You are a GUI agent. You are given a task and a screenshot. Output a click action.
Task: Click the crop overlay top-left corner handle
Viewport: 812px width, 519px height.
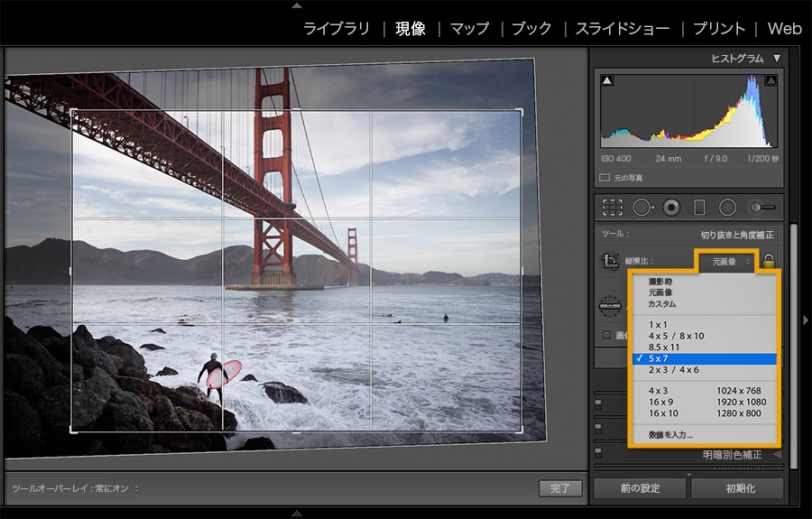[x=73, y=113]
